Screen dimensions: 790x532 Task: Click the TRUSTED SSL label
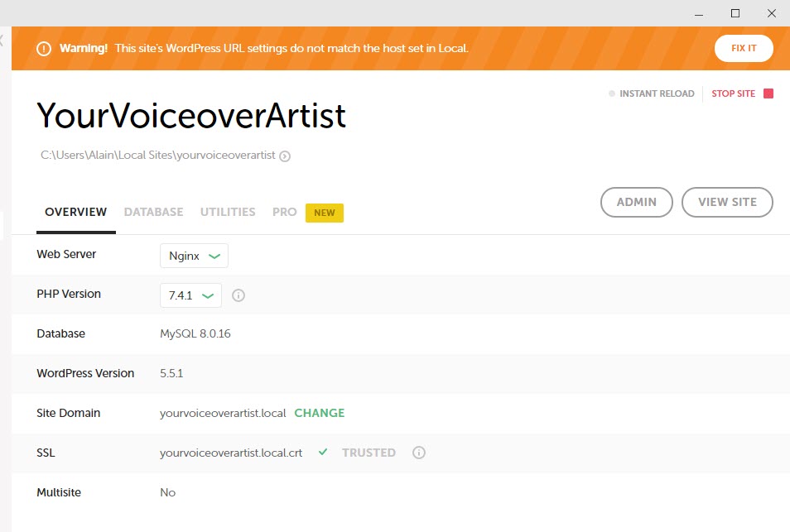(369, 453)
